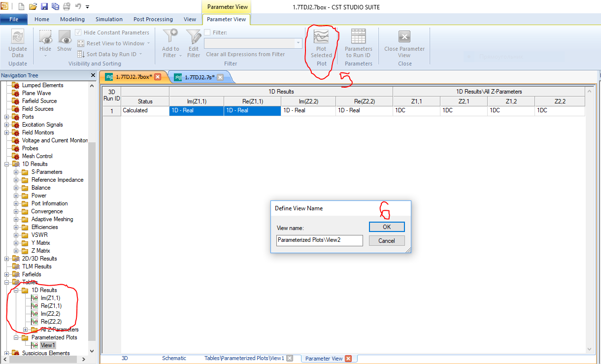Expand the All Z-Parameters folder

pyautogui.click(x=26, y=330)
